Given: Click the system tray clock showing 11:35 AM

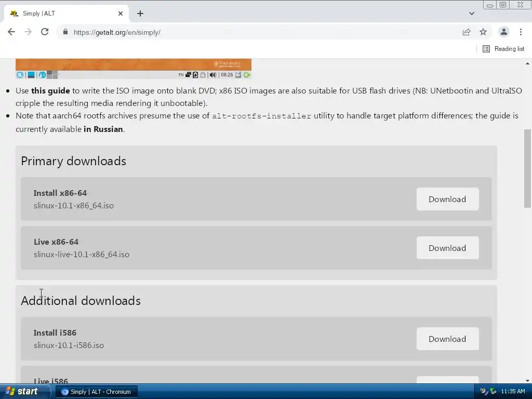Looking at the screenshot, I should (x=513, y=392).
